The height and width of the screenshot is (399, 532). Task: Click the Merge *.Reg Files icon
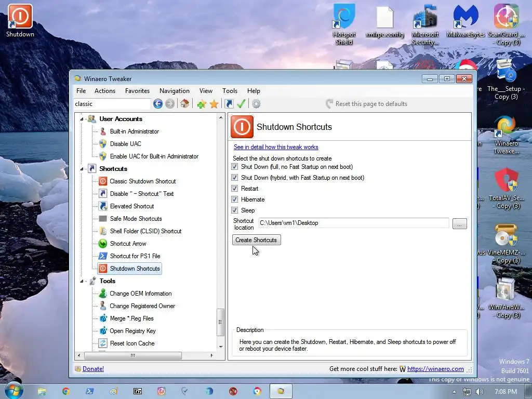pyautogui.click(x=103, y=318)
